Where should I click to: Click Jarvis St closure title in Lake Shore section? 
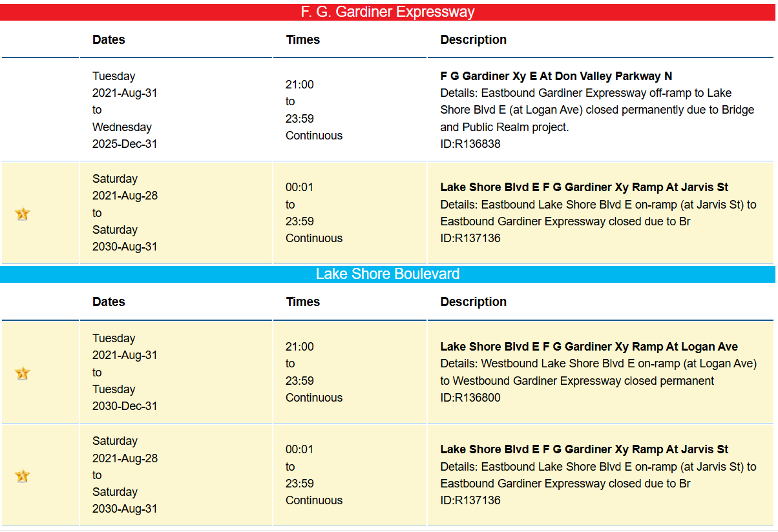point(584,449)
